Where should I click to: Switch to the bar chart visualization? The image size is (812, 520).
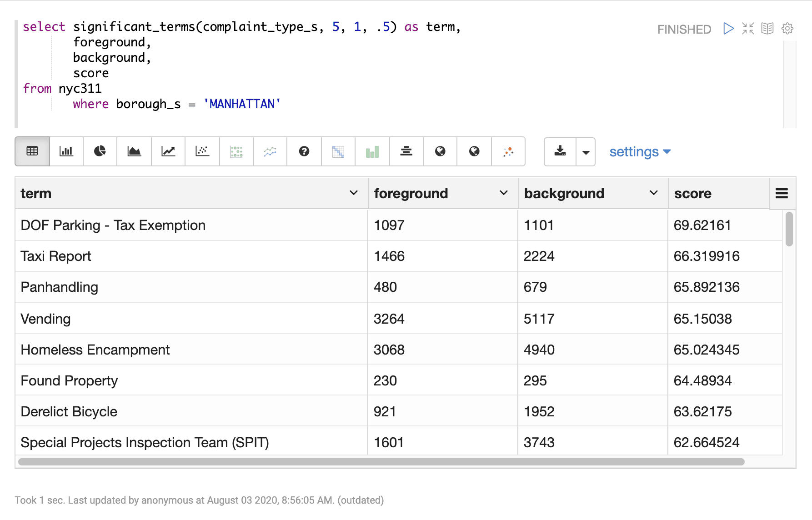[x=65, y=151]
